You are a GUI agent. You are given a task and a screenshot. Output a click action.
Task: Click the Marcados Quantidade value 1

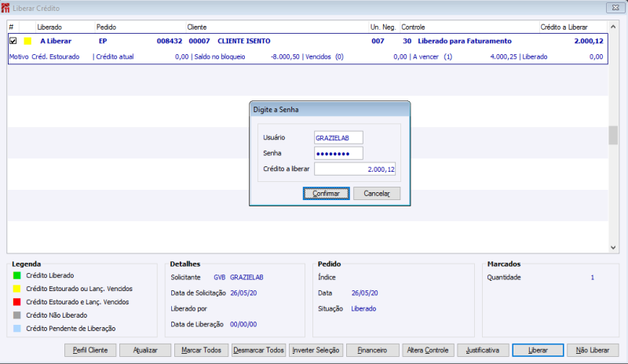593,277
